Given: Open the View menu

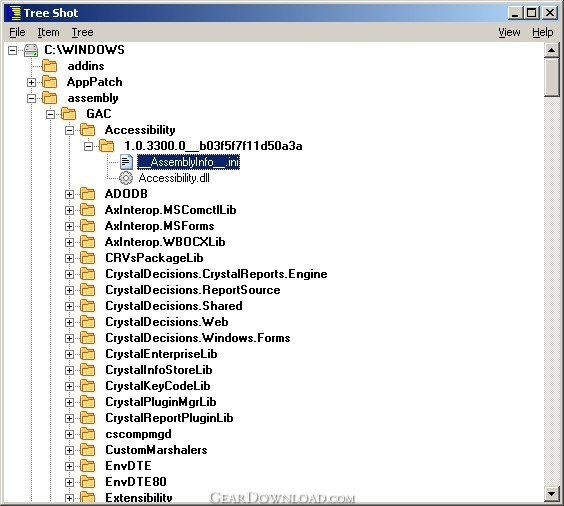Looking at the screenshot, I should (509, 32).
